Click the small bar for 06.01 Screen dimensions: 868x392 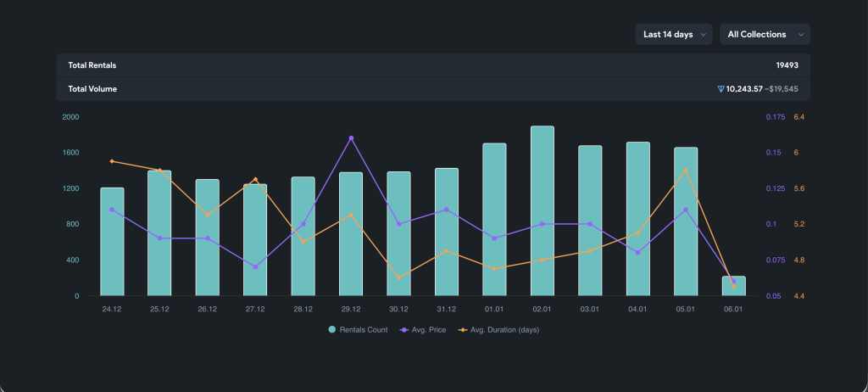tap(733, 286)
